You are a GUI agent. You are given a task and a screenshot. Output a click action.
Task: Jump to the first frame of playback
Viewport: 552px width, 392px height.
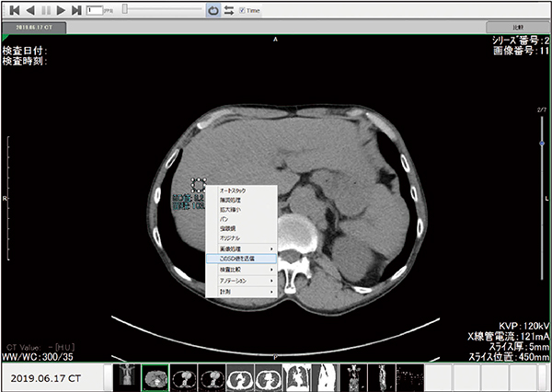pos(14,10)
